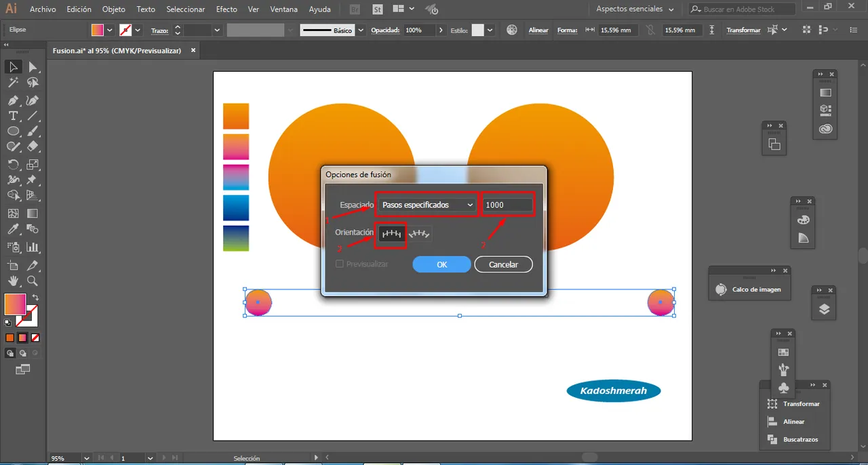Select align-to-path orientation option
The height and width of the screenshot is (465, 868).
pos(420,234)
